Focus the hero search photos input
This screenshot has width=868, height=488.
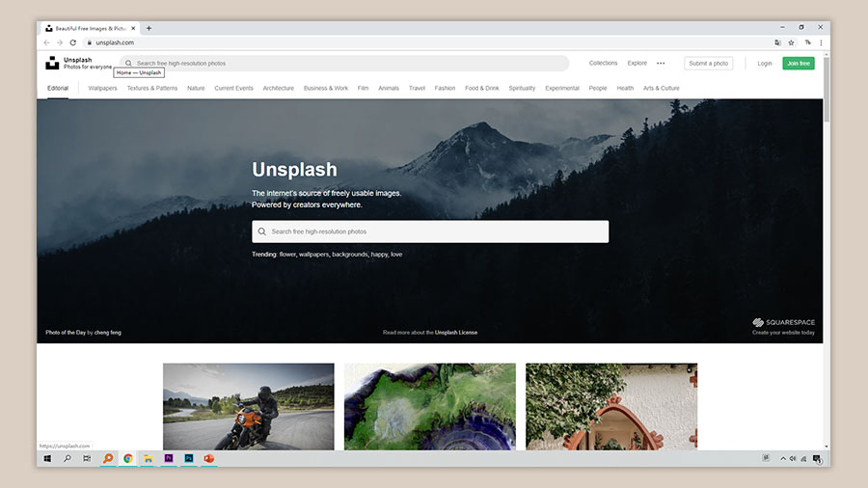coord(430,231)
